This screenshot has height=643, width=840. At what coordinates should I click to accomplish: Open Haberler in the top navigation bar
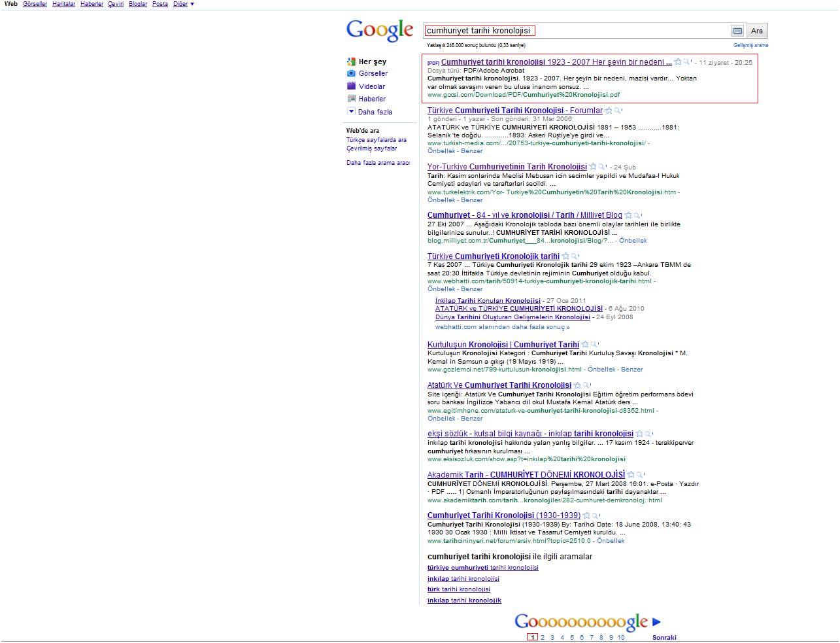tap(92, 4)
